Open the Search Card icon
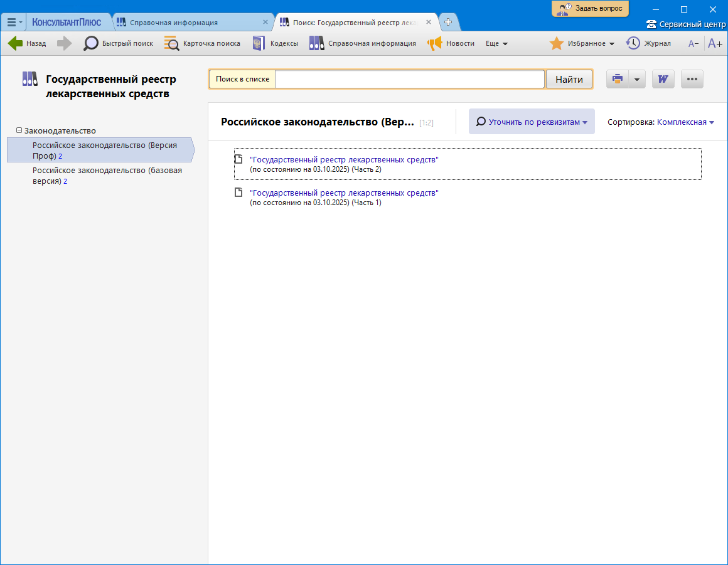Image resolution: width=728 pixels, height=565 pixels. tap(171, 43)
